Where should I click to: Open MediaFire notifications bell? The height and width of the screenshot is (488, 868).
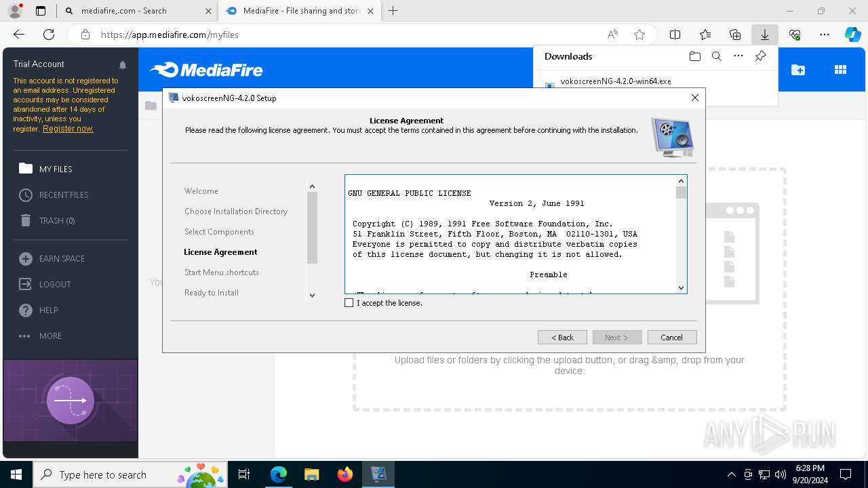123,64
